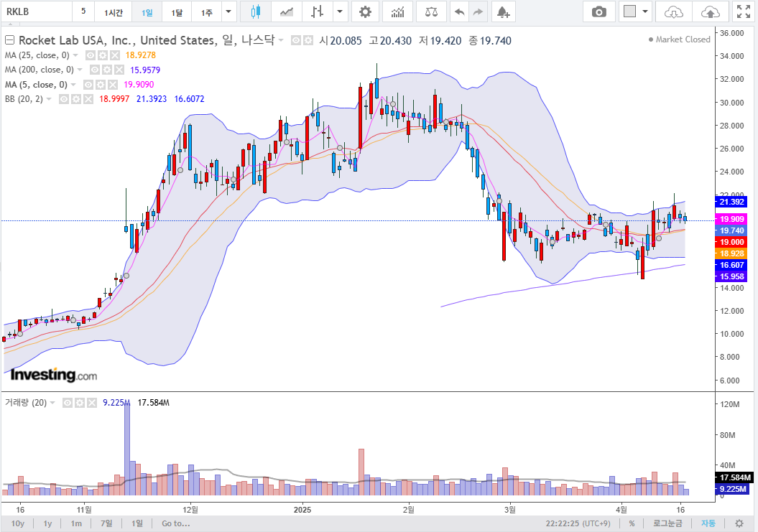The image size is (758, 532).
Task: Load chart layout from the cloud
Action: tap(673, 11)
